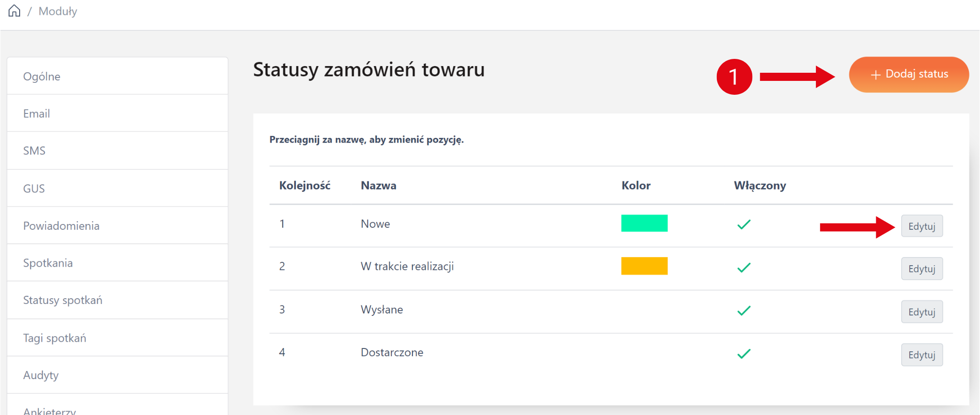The image size is (980, 415).
Task: Click Edytuj for Dostarczone status
Action: tap(922, 355)
